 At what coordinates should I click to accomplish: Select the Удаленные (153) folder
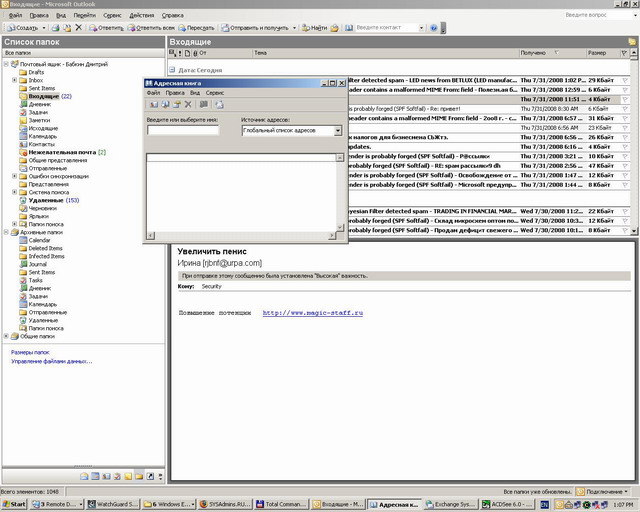(49, 200)
